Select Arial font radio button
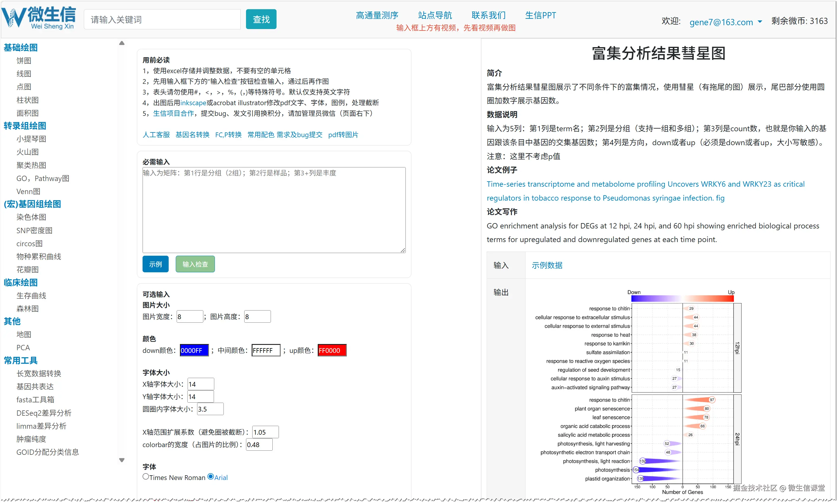The height and width of the screenshot is (504, 837). tap(211, 476)
